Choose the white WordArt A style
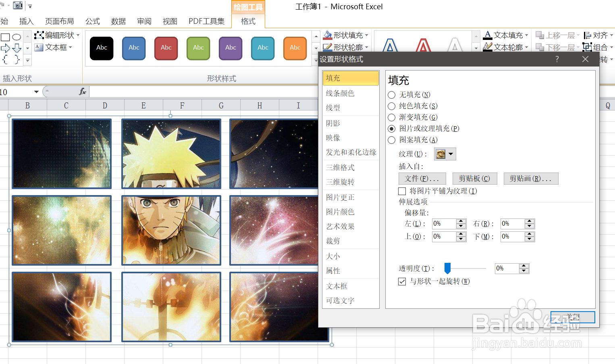Screen dimensions: 615x364 point(455,45)
